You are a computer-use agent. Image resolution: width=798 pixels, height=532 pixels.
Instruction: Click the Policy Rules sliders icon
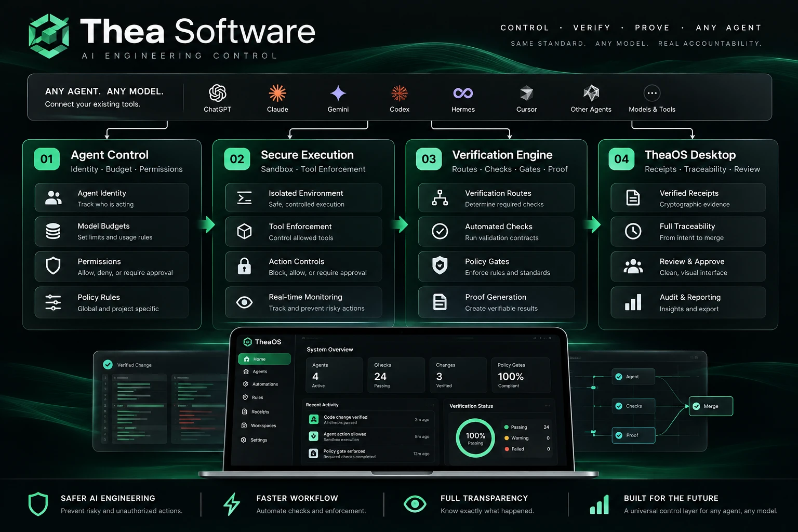point(53,302)
